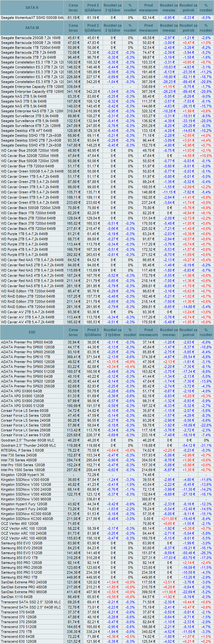Click Samsung 850 PRO 1TB
Screen dimensions: 214x644
[x=19, y=577]
